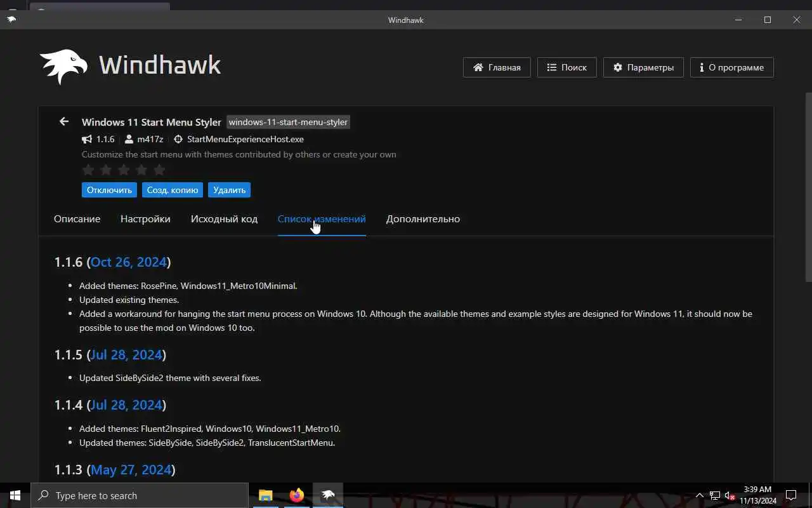Open Параметры settings
Screen dimensions: 812x508
click(643, 67)
